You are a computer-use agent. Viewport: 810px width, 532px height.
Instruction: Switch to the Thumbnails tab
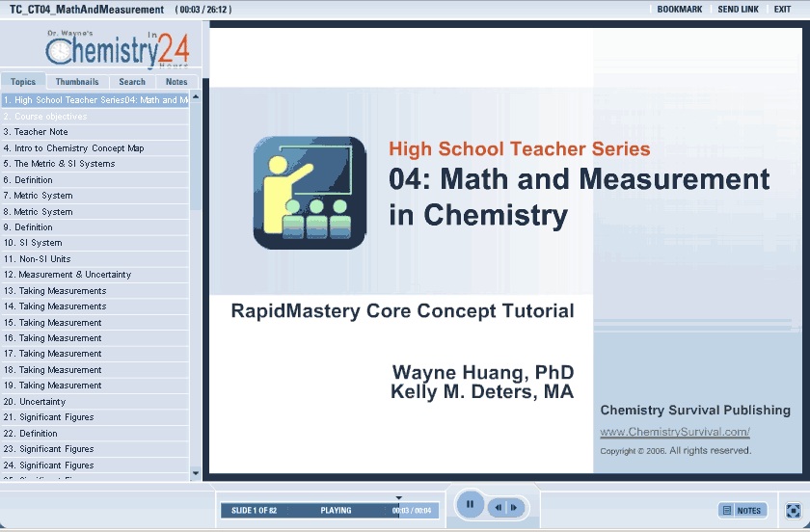click(77, 82)
